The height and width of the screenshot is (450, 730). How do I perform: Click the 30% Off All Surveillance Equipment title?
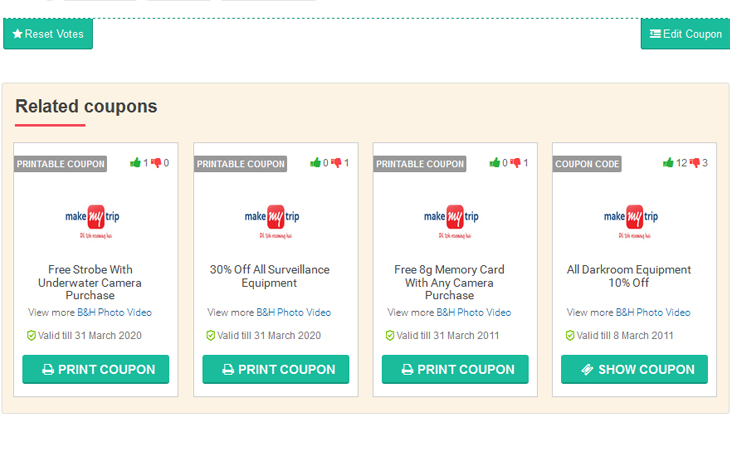(x=269, y=276)
